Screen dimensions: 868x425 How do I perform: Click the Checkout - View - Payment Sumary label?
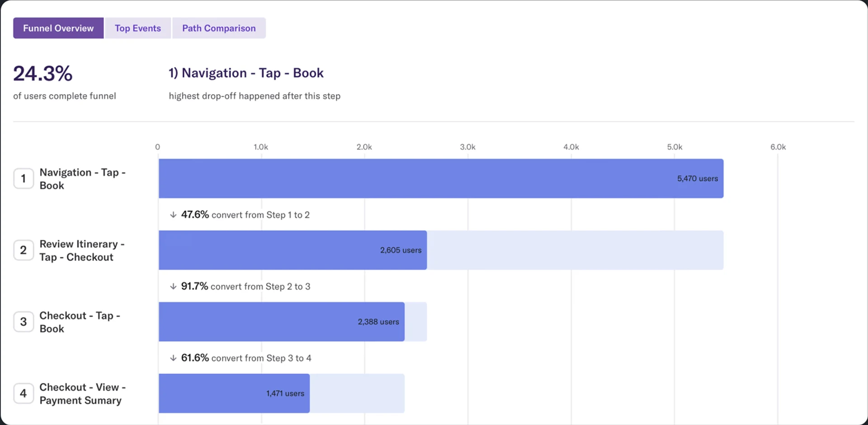click(x=82, y=394)
